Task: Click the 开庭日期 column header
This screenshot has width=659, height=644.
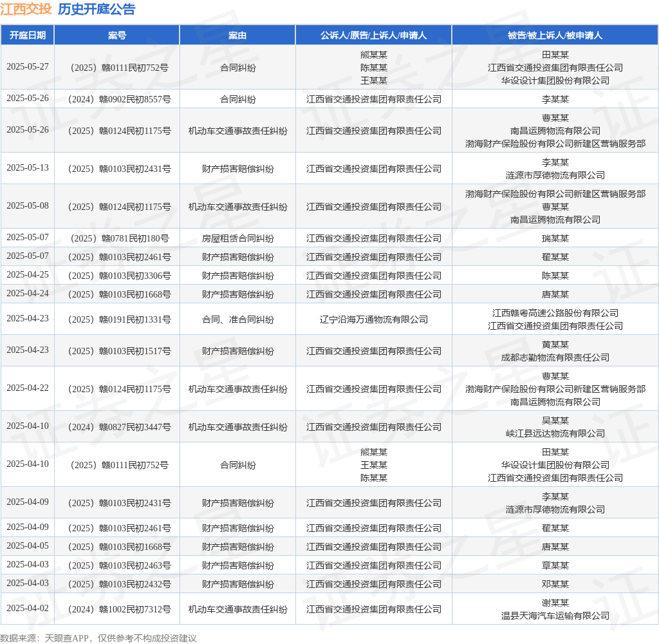Action: (x=27, y=35)
